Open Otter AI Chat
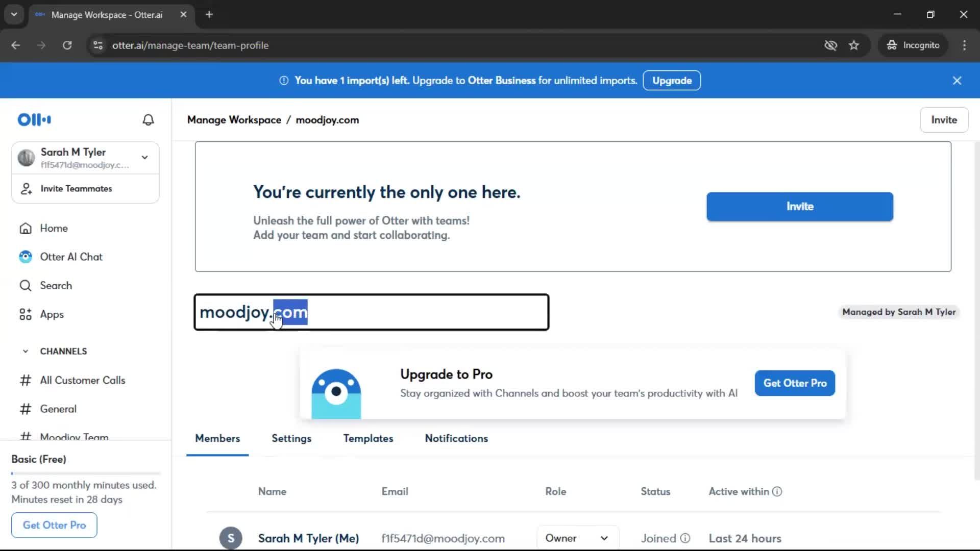 [x=61, y=257]
